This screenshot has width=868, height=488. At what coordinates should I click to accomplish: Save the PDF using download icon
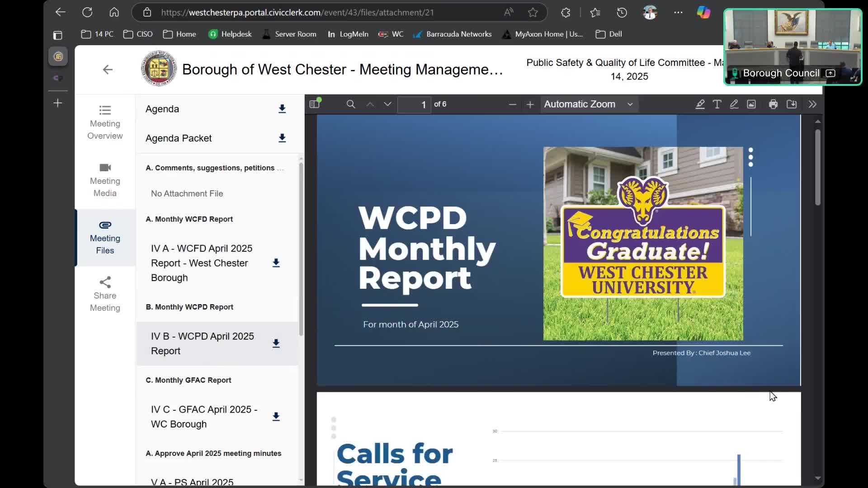(792, 104)
